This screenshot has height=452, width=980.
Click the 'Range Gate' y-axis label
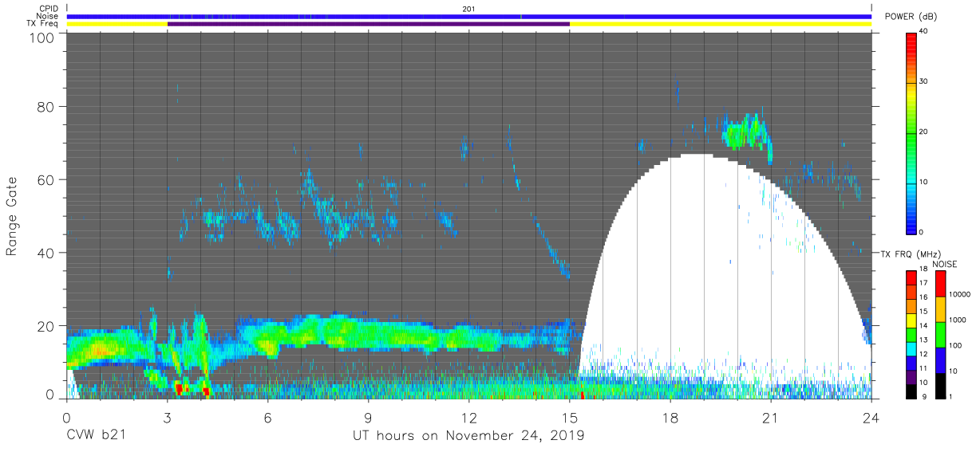coord(13,217)
